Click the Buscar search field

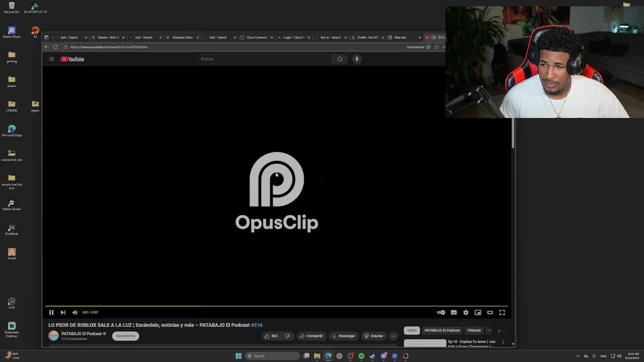pos(264,59)
